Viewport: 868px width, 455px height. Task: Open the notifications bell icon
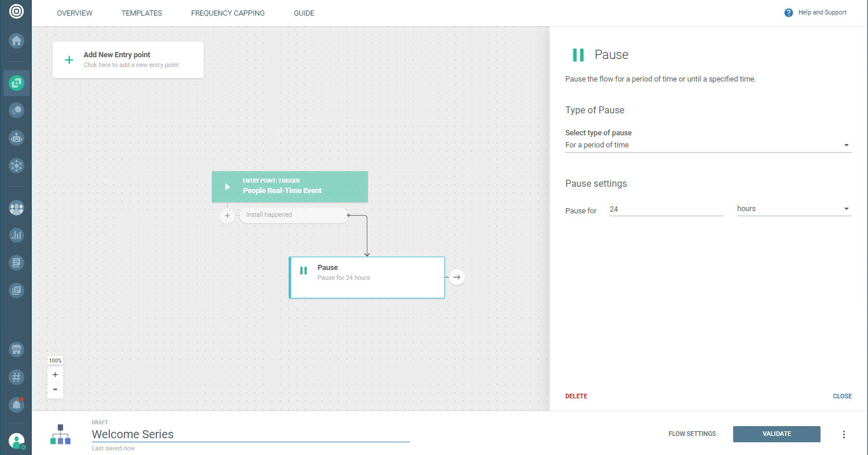(x=16, y=405)
